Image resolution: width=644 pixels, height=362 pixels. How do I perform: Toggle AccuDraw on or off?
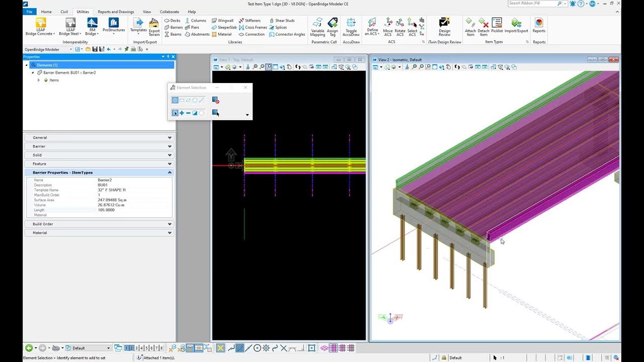351,27
